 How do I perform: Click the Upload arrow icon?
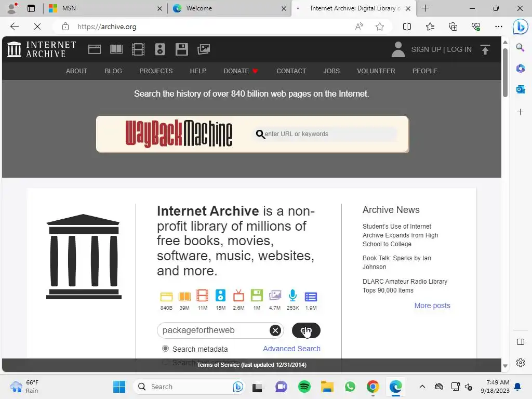[x=485, y=49]
